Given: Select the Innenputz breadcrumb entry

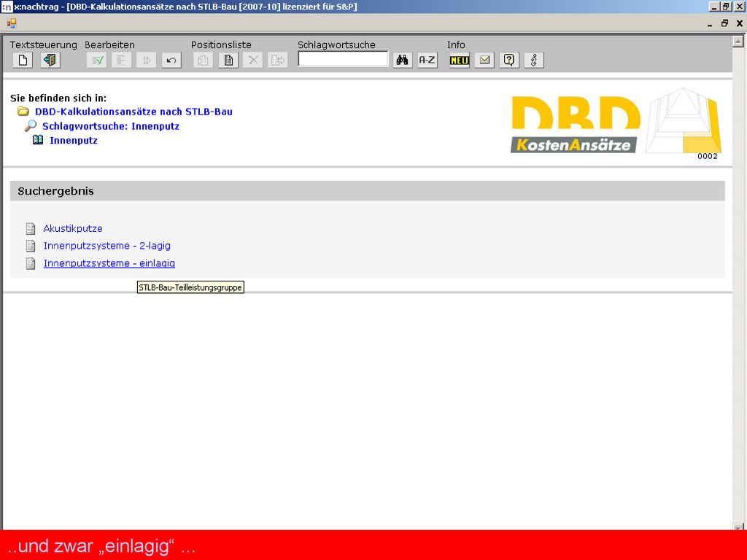Looking at the screenshot, I should [x=74, y=141].
